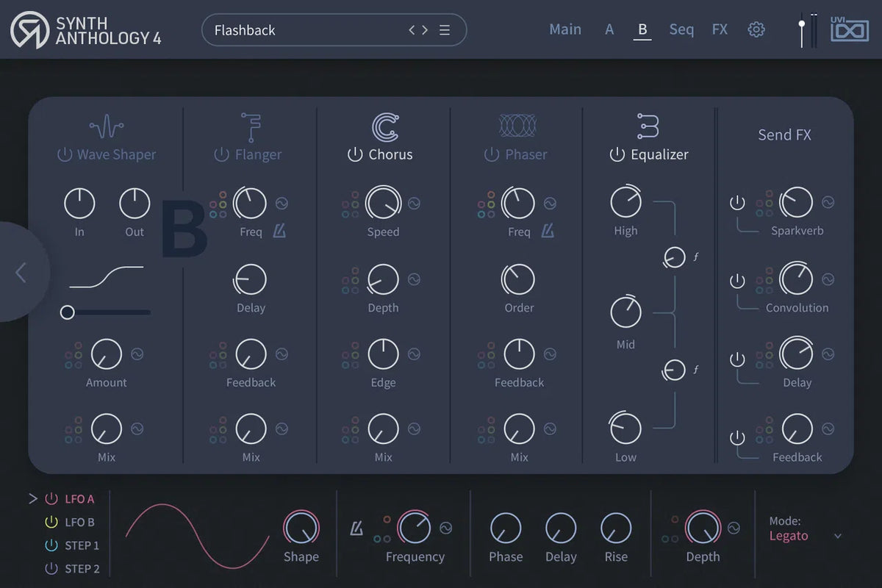Switch to the Main tab
Image resolution: width=882 pixels, height=588 pixels.
(564, 29)
